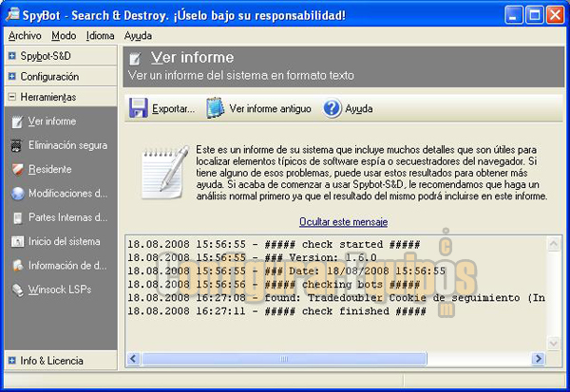
Task: Click the 'checking bots' log line
Action: click(x=274, y=285)
